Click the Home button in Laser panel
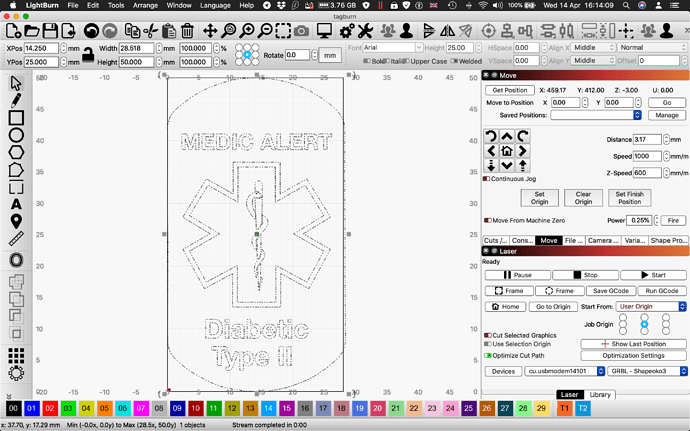This screenshot has width=690, height=431. [x=505, y=306]
